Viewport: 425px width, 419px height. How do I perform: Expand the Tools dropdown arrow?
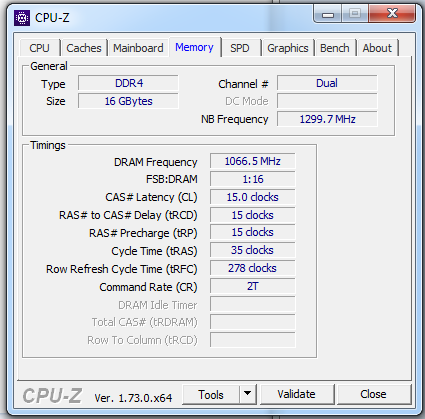(x=248, y=395)
